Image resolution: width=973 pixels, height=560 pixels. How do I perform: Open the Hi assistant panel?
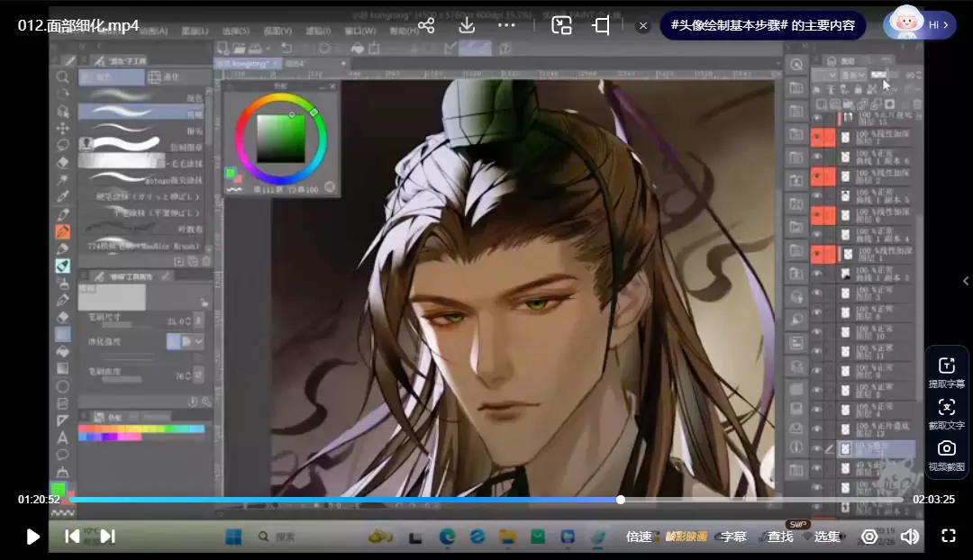tap(919, 25)
